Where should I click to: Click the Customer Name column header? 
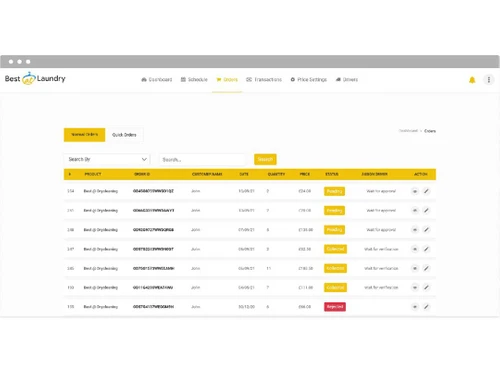click(207, 174)
